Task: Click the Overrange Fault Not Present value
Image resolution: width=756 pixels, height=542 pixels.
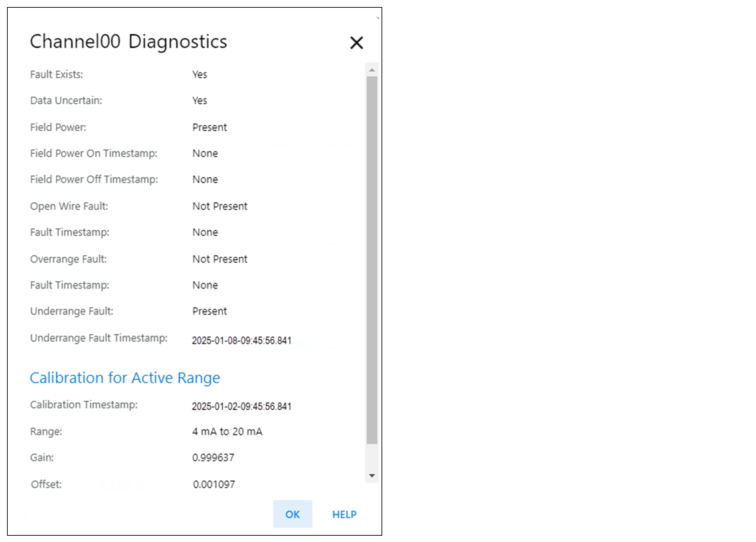Action: [x=220, y=259]
